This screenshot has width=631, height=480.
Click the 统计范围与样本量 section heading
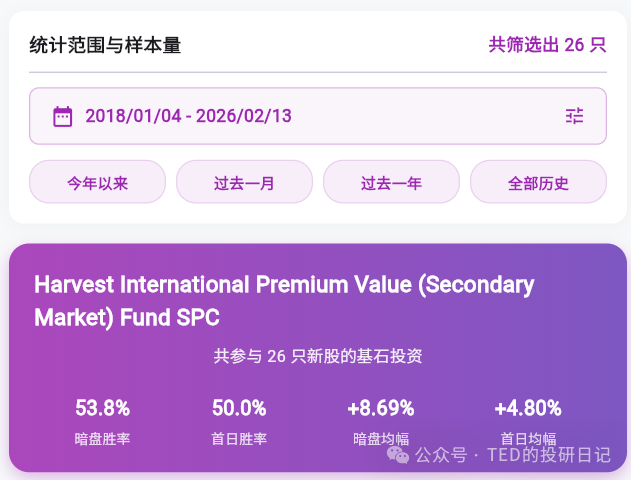[105, 45]
